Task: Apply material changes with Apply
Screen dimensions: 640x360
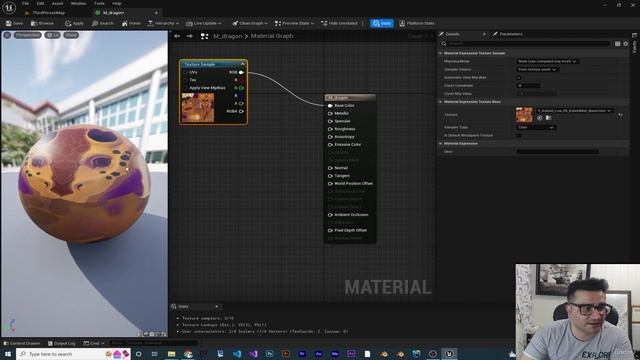Action: tap(74, 23)
